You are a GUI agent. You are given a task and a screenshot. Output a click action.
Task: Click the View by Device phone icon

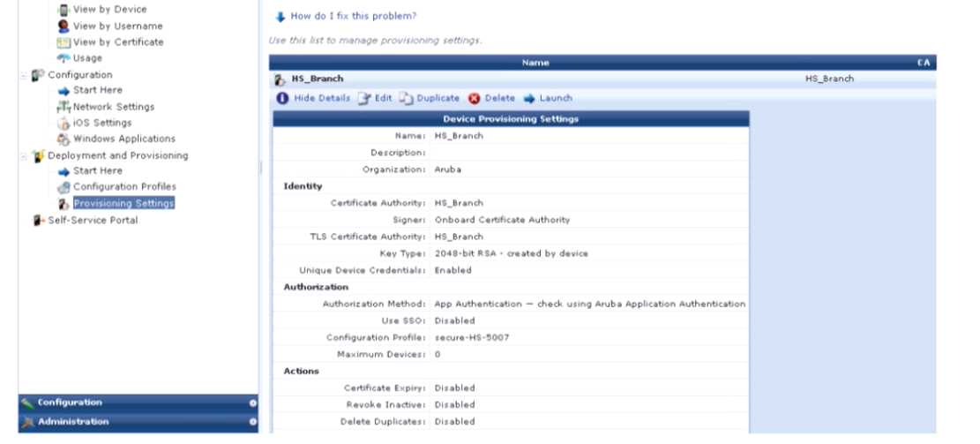tap(64, 10)
